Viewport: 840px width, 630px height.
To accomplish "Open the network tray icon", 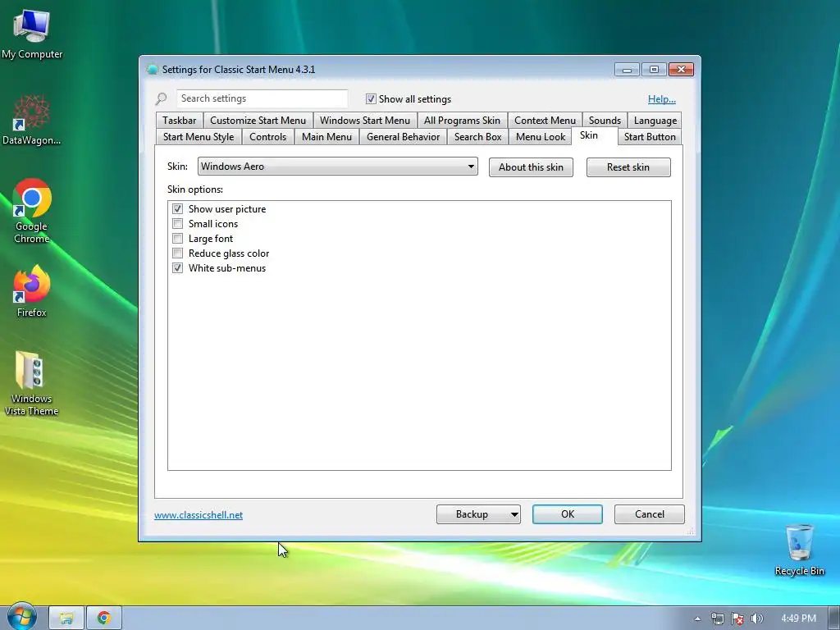I will [x=717, y=619].
